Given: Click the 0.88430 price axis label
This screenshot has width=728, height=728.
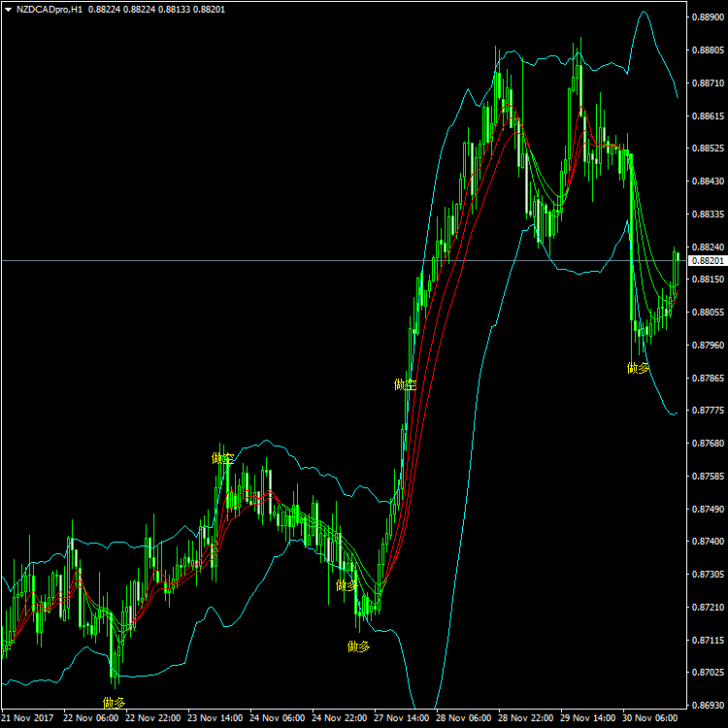Looking at the screenshot, I should (x=708, y=182).
